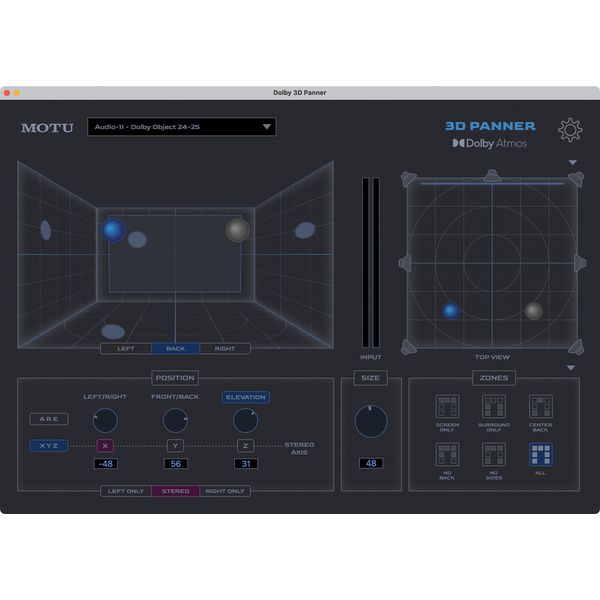Click the FRONT/BACK label

coord(175,397)
